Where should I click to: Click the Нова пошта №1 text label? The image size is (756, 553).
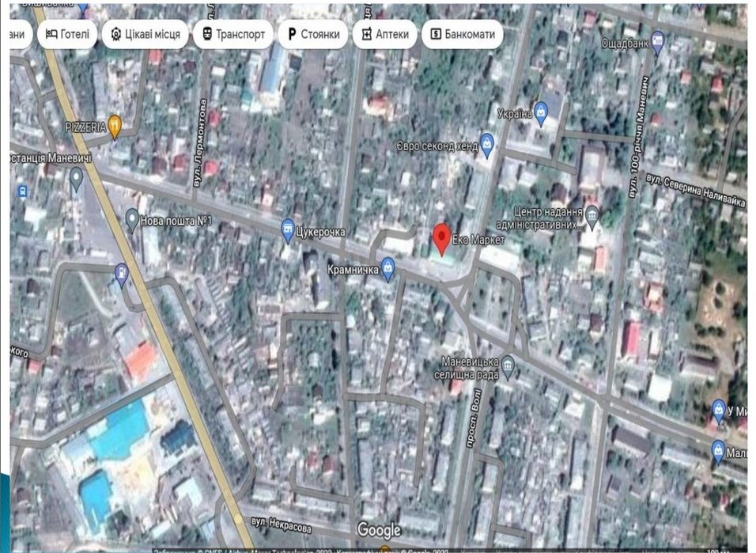coord(176,221)
